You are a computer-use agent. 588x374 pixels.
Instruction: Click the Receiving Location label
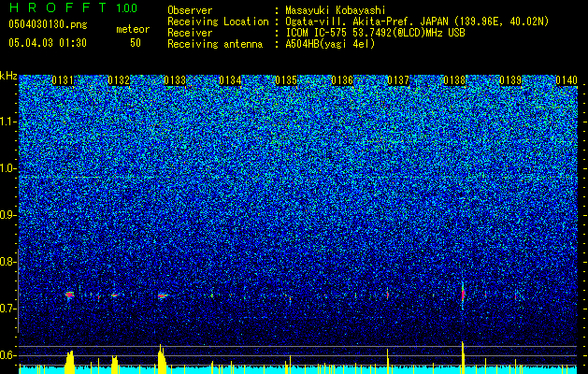(218, 22)
